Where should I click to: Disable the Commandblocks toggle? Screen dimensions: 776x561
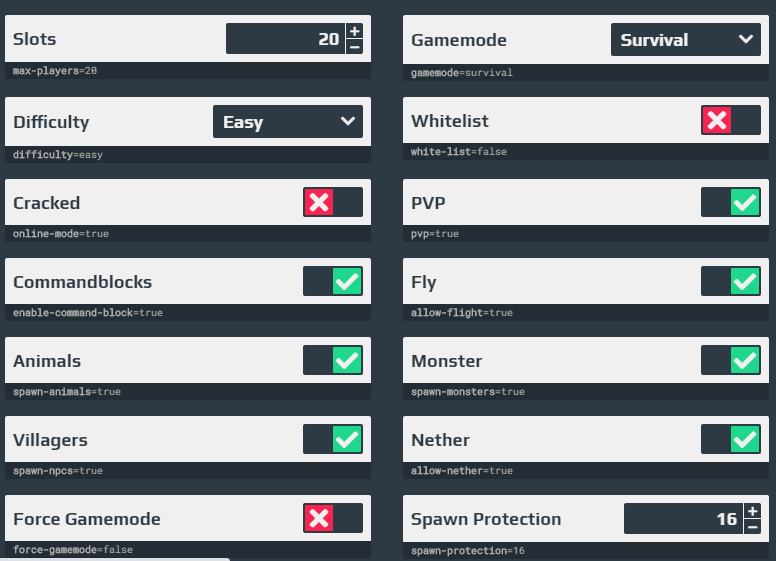[333, 281]
